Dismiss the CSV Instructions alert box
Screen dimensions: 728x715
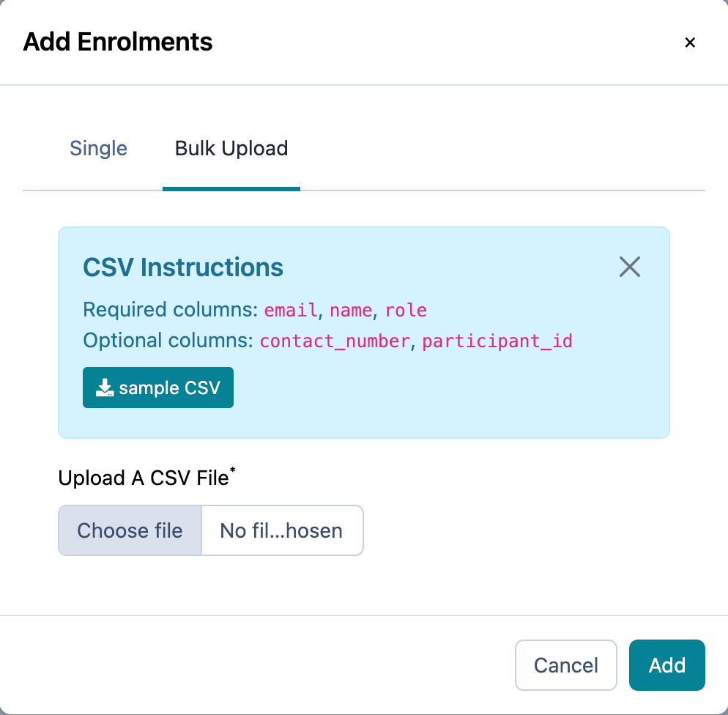pos(629,267)
